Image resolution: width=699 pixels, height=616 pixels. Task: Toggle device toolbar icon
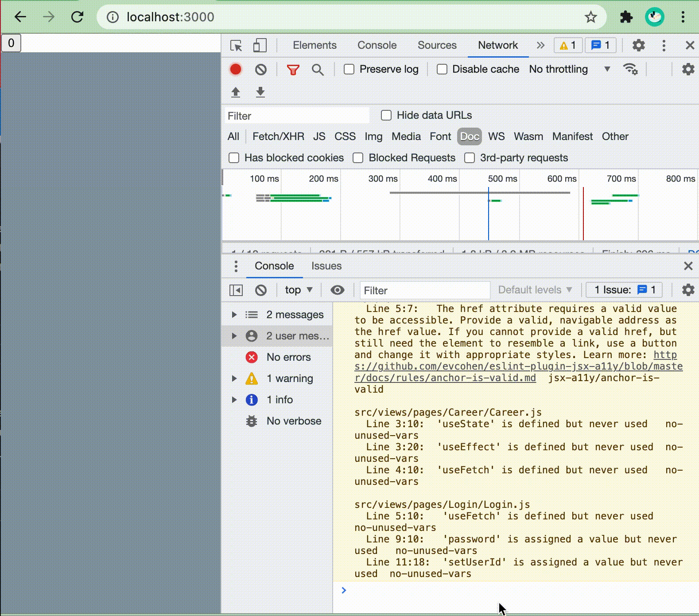pyautogui.click(x=260, y=45)
